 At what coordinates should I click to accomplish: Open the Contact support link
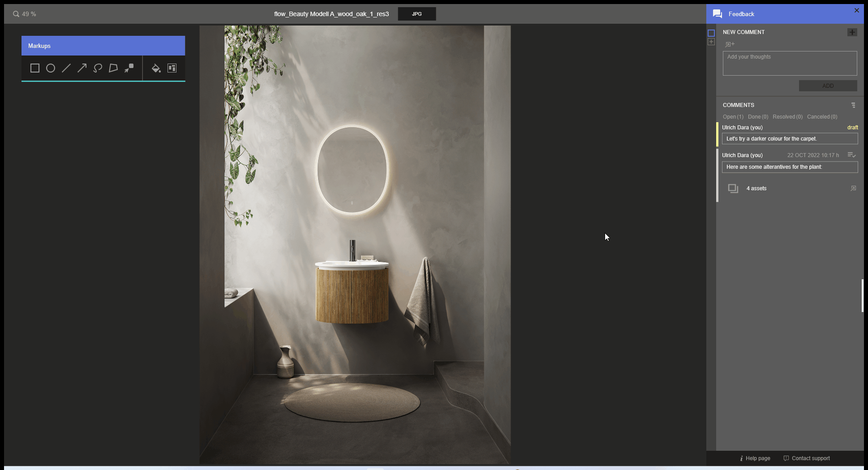(x=811, y=458)
